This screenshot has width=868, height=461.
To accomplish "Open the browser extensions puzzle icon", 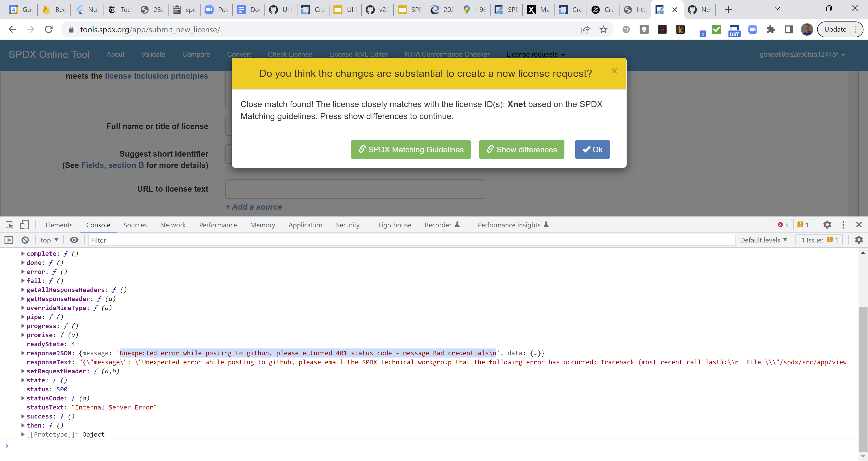I will coord(771,29).
